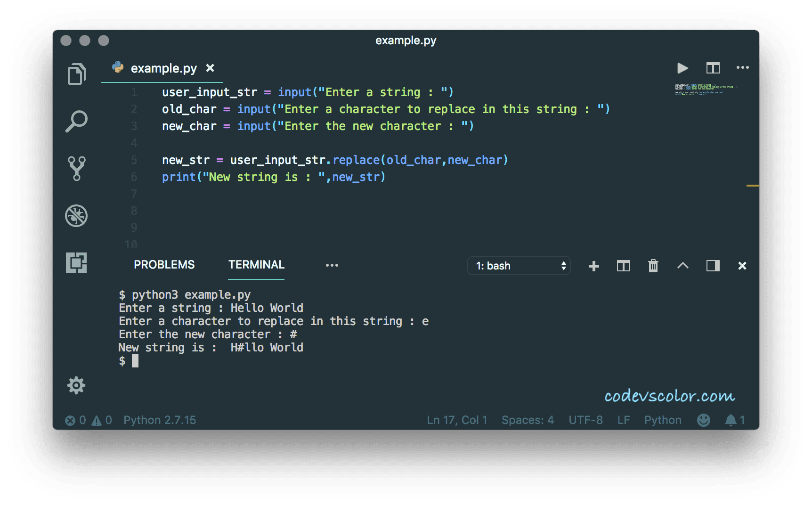Click the errors count icon in status bar
Screen dimensions: 812x505
point(75,420)
